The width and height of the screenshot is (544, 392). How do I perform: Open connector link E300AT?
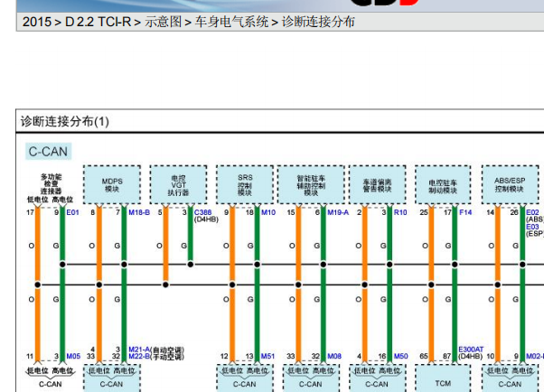pyautogui.click(x=471, y=350)
